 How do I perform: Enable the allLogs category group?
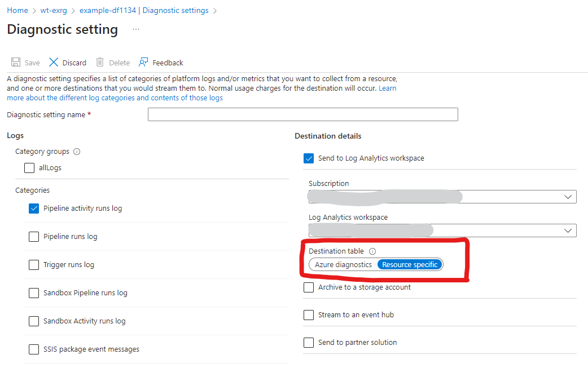point(29,167)
